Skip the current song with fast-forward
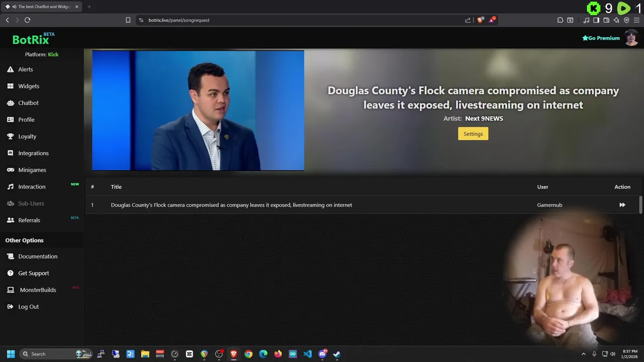 [x=622, y=205]
